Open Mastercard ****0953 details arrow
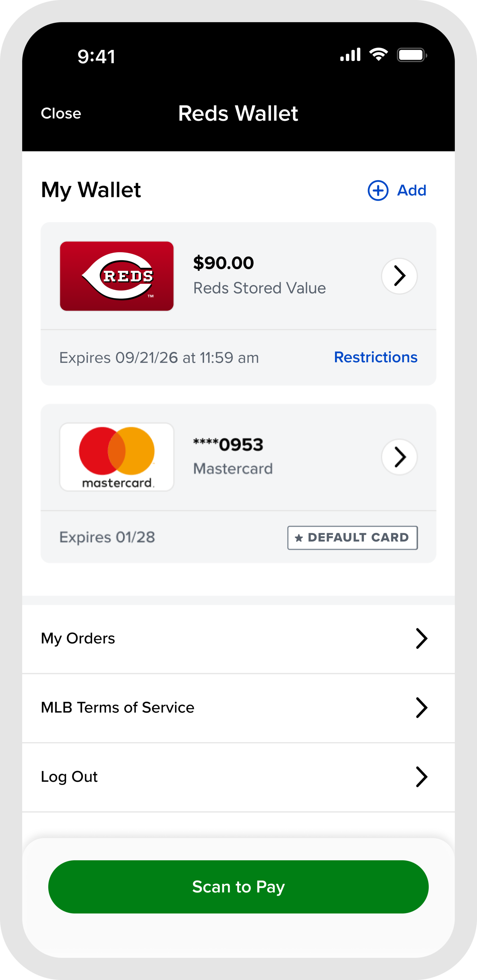 pyautogui.click(x=399, y=457)
